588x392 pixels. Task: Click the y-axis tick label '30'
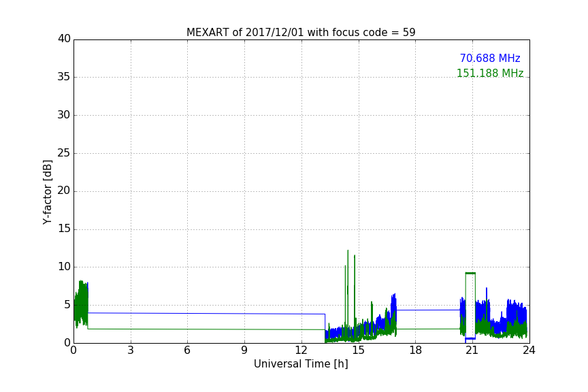(x=64, y=115)
